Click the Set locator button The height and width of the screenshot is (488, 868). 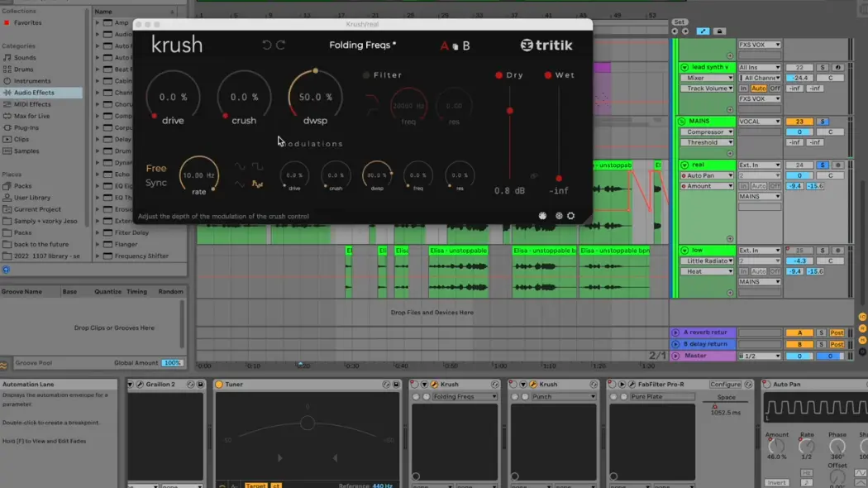(x=680, y=22)
